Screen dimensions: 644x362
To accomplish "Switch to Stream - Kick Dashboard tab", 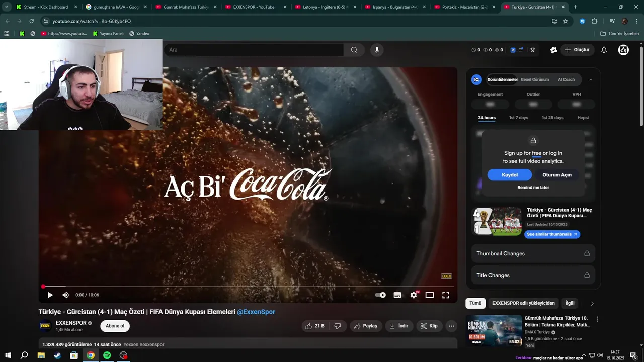I will click(x=46, y=7).
